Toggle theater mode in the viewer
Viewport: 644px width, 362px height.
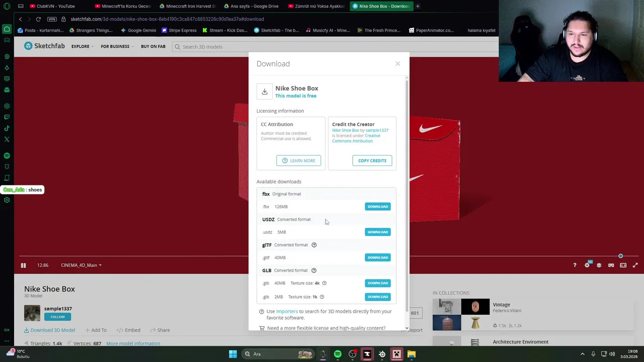(x=623, y=265)
